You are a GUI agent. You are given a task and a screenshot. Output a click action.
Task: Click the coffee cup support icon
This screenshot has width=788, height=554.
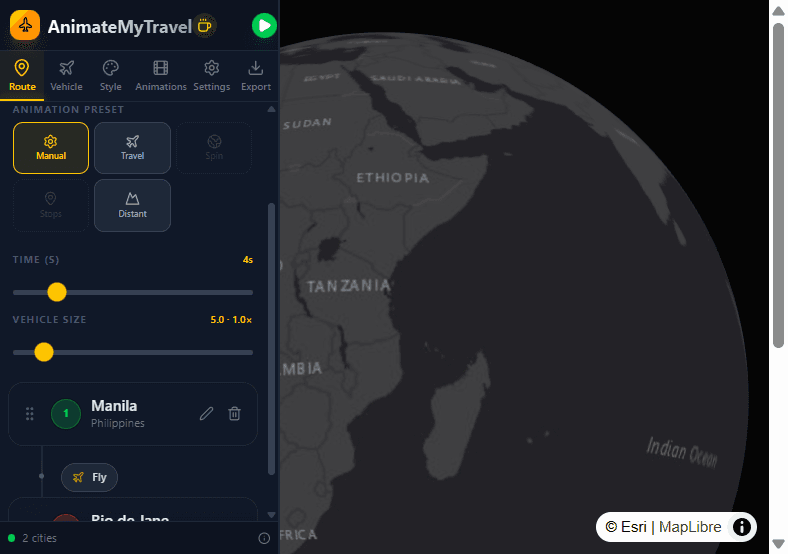point(205,25)
